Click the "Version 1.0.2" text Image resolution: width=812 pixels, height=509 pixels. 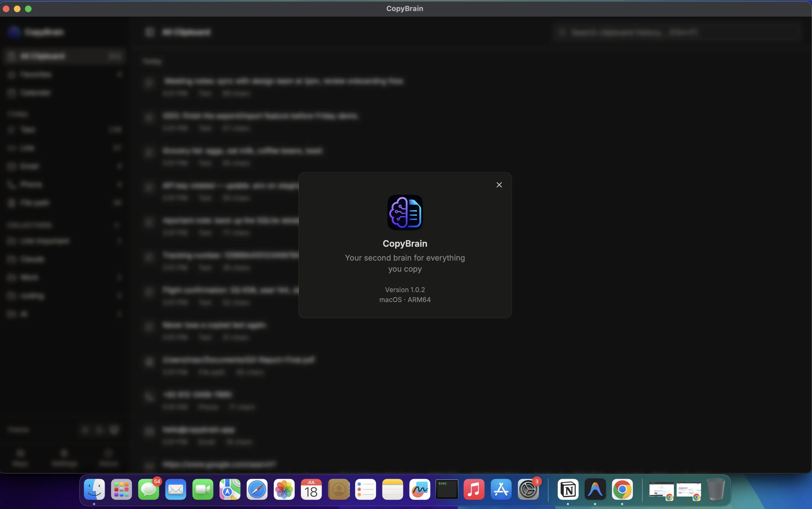click(405, 290)
